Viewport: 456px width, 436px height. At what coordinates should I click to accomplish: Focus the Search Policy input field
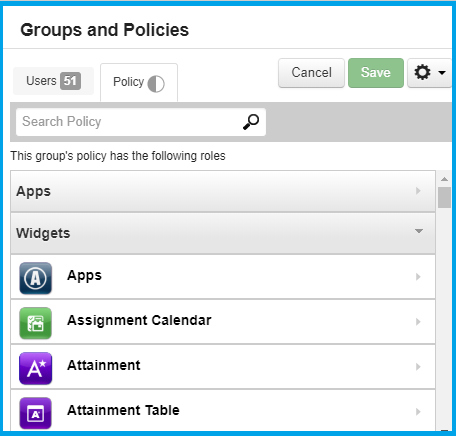pyautogui.click(x=130, y=122)
